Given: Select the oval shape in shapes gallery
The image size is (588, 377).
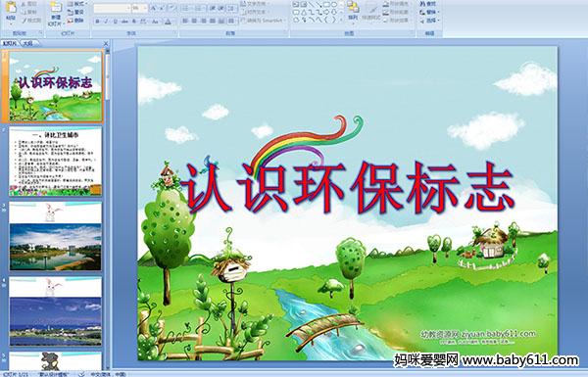Looking at the screenshot, I should (335, 5).
